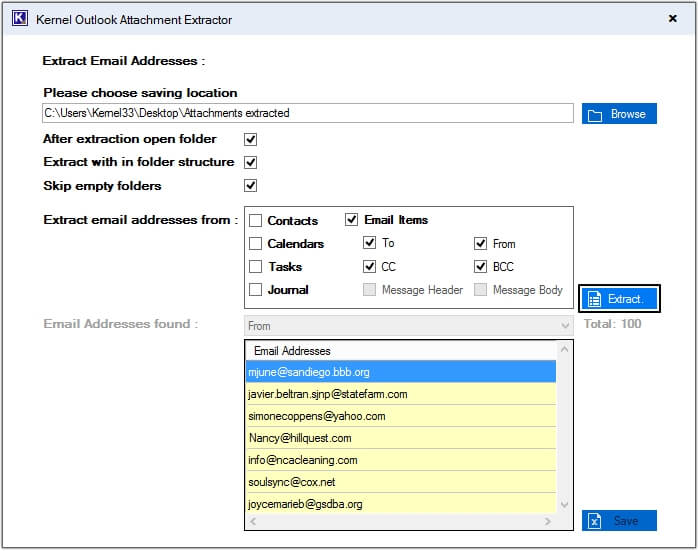Enable the Calendars checkbox

(255, 243)
